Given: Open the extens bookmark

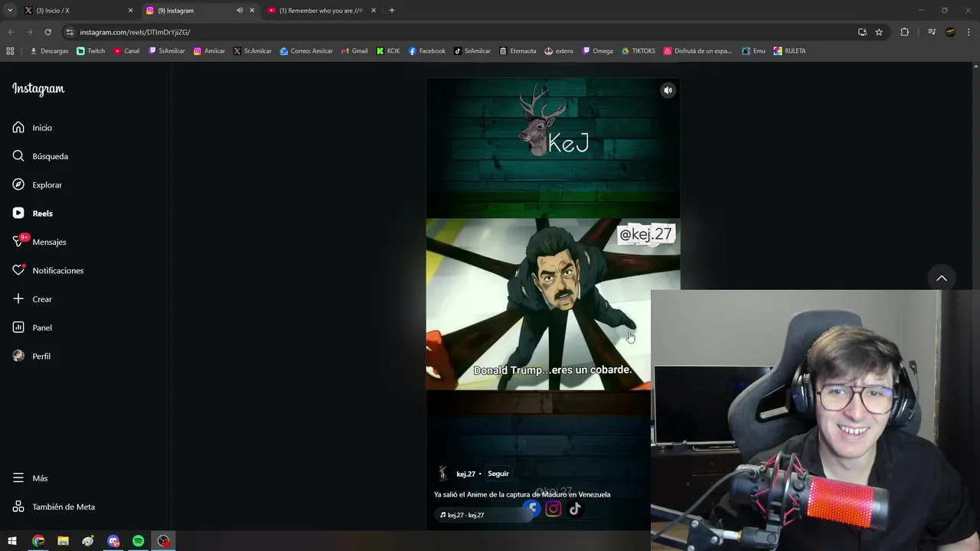Looking at the screenshot, I should tap(559, 51).
